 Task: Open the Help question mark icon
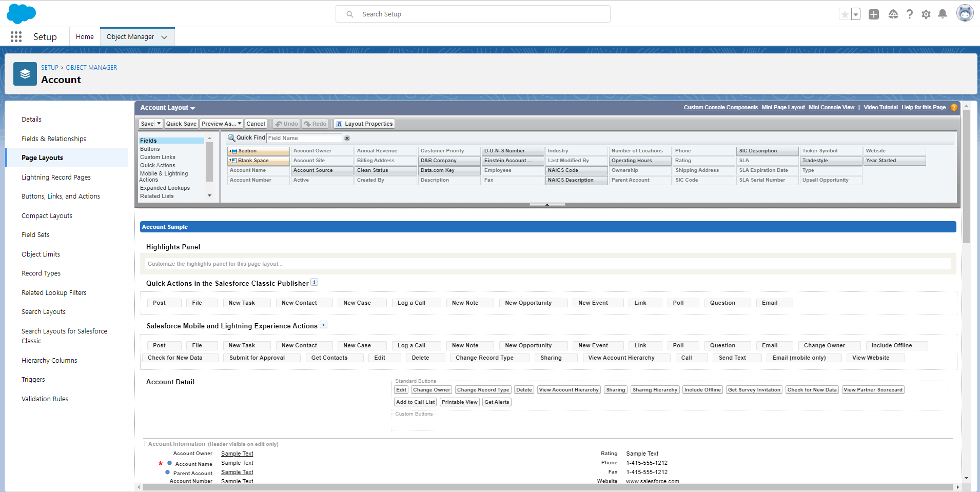coord(910,14)
